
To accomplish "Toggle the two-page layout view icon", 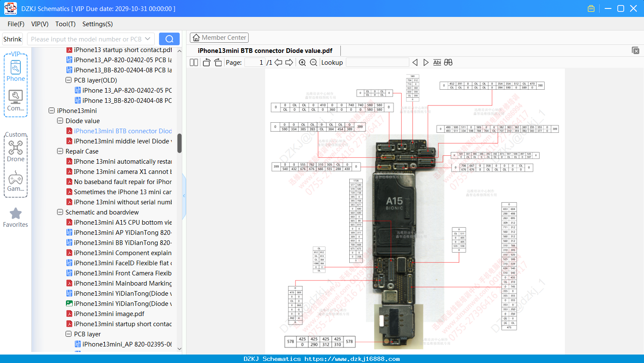I will (x=194, y=63).
